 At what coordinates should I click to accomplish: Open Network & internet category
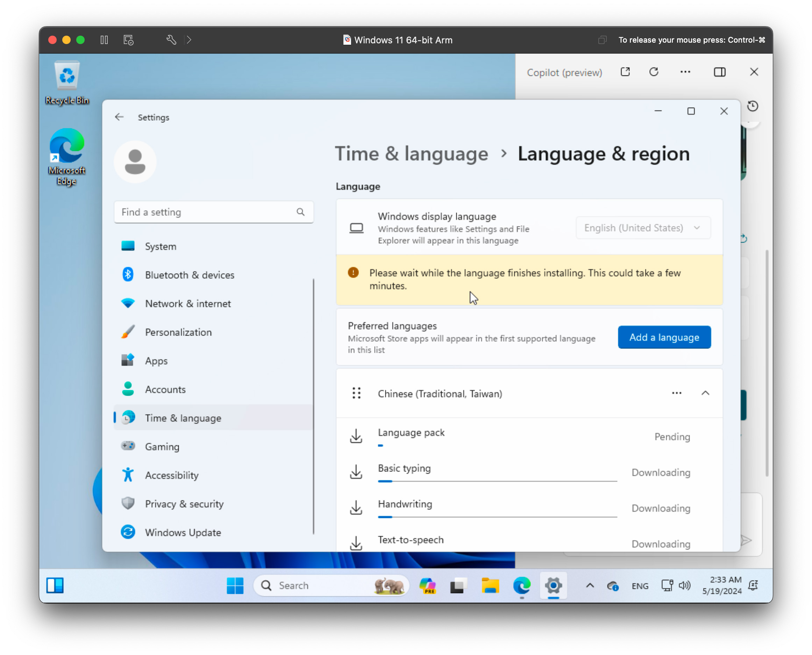tap(213, 304)
